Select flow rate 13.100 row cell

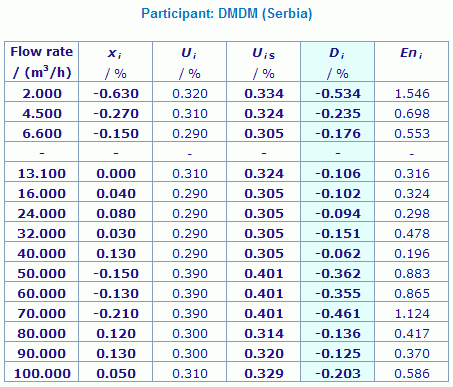click(x=42, y=174)
